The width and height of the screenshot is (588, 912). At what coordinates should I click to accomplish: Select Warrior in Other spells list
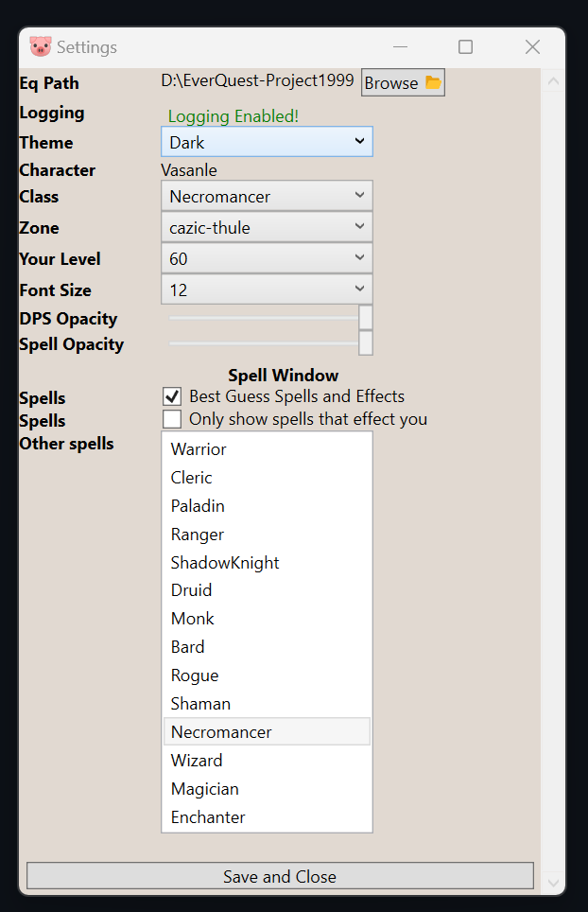[267, 449]
